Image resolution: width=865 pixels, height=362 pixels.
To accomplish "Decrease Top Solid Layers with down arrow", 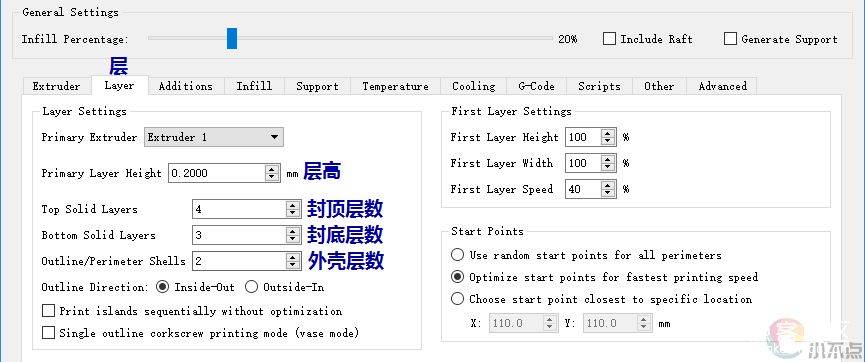I will 292,214.
